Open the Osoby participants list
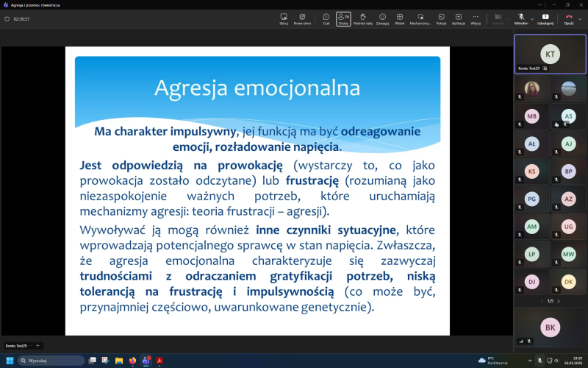This screenshot has width=588, height=368. [343, 18]
